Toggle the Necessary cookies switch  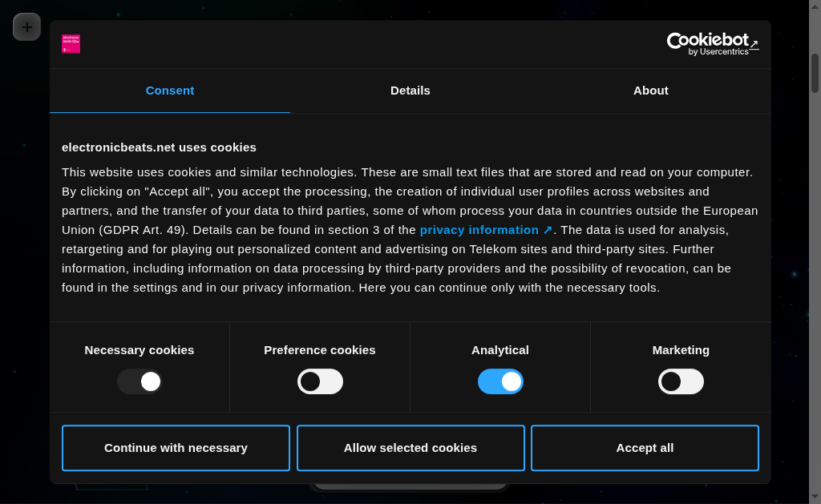[x=140, y=381]
